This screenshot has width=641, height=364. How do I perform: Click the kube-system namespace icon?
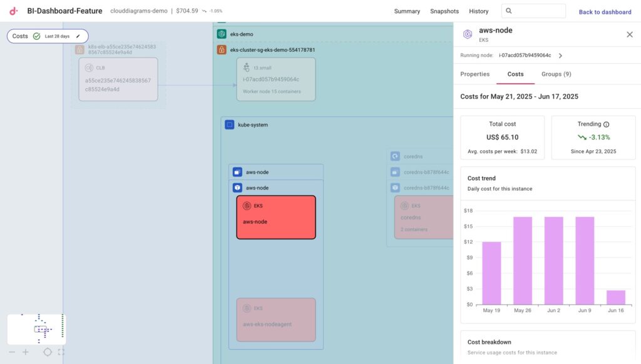pos(230,125)
